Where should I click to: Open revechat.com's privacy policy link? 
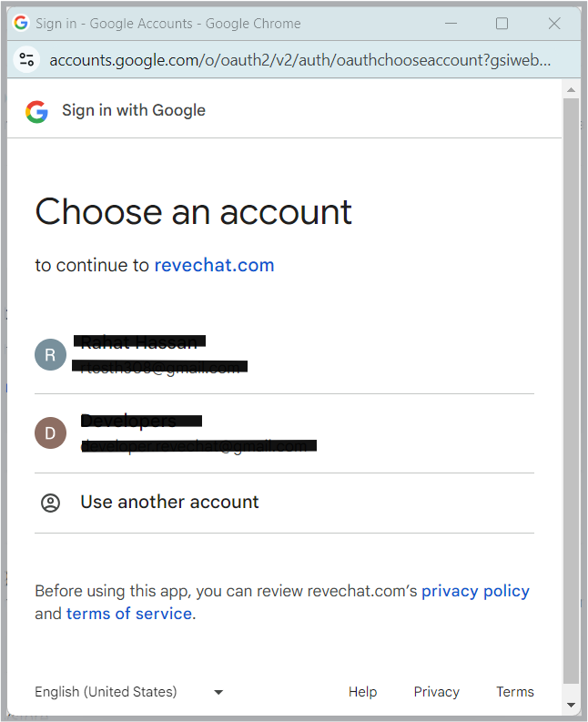pos(475,591)
